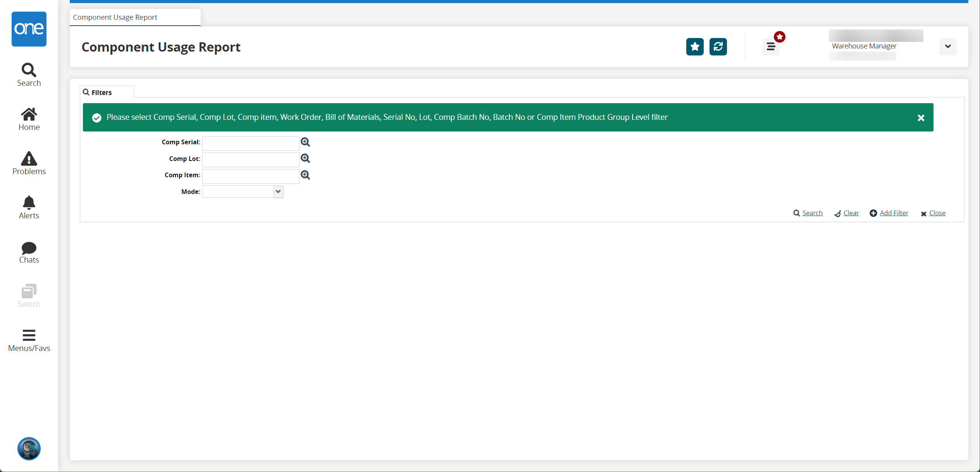Click the Menus/Favs sidebar item

[29, 340]
